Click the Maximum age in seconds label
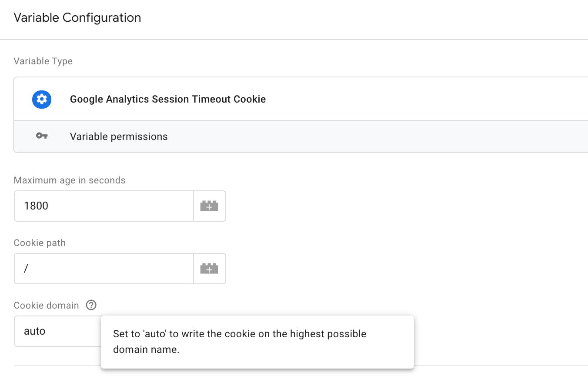The width and height of the screenshot is (588, 379). [x=70, y=180]
